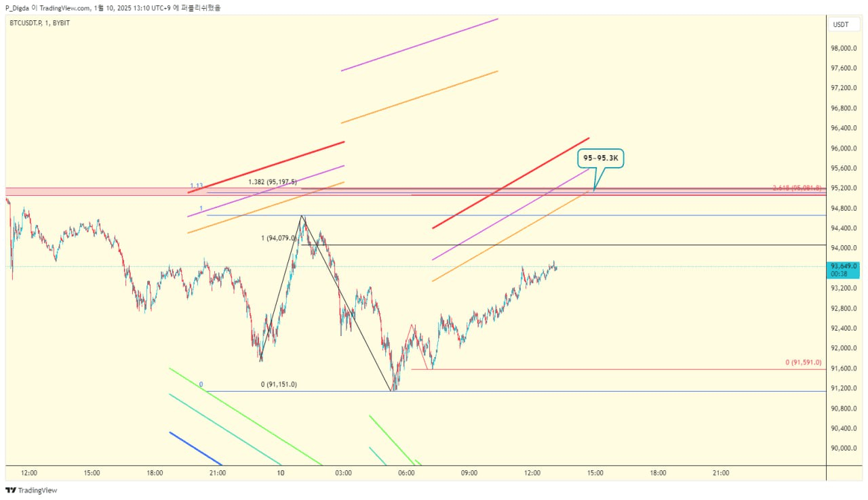Click the current price tag 93,649.0

tap(844, 270)
